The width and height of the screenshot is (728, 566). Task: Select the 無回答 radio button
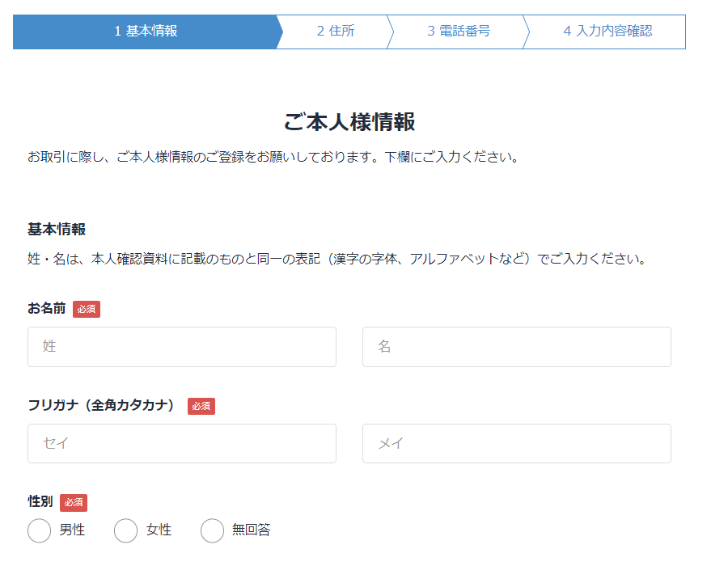coord(212,530)
